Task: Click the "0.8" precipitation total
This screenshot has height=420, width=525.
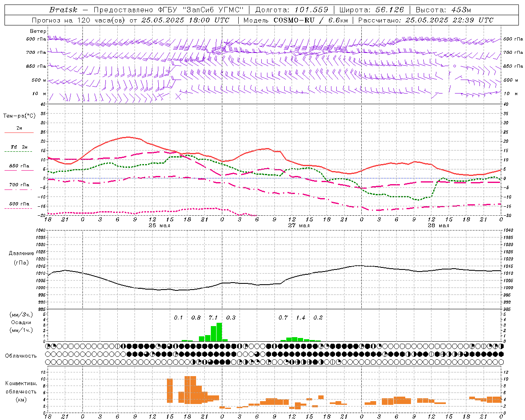Action: (196, 317)
